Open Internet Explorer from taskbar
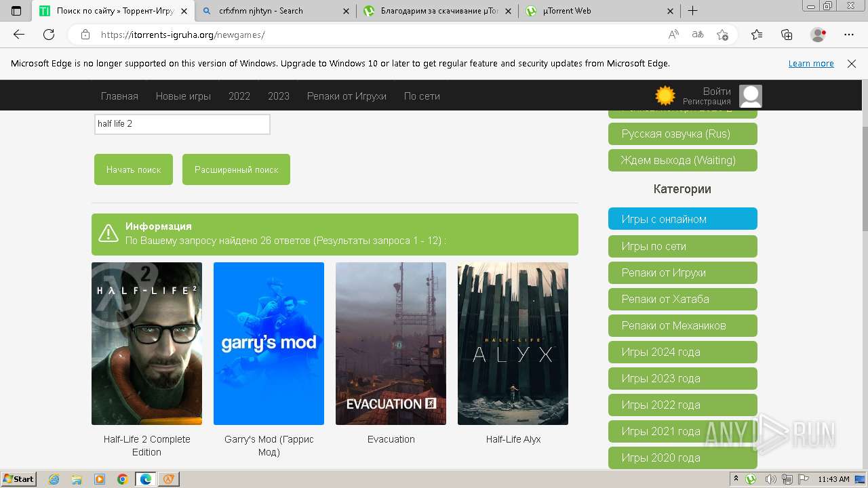Screen dimensions: 868x488 coord(54,479)
